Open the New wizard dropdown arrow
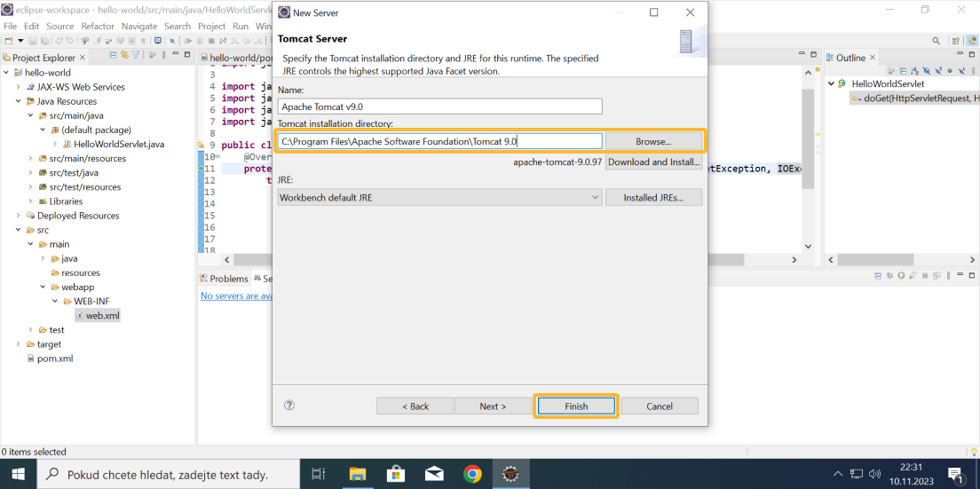The width and height of the screenshot is (980, 489). (x=20, y=41)
